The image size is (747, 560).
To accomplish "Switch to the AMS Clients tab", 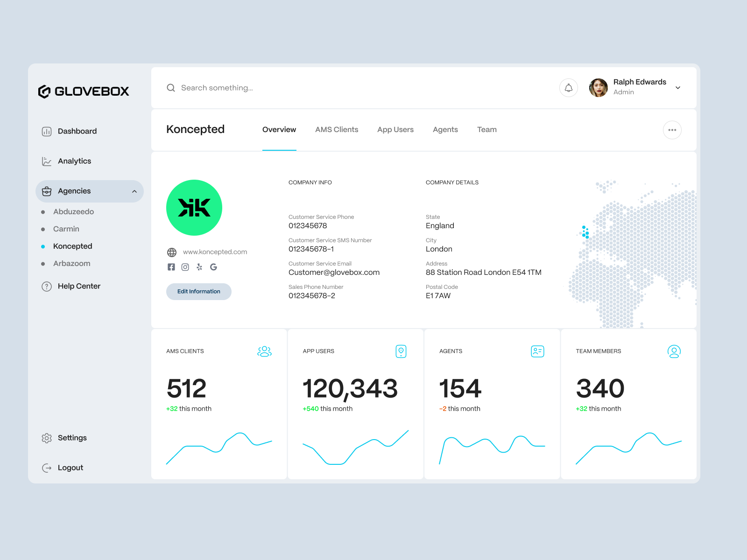I will pyautogui.click(x=337, y=130).
